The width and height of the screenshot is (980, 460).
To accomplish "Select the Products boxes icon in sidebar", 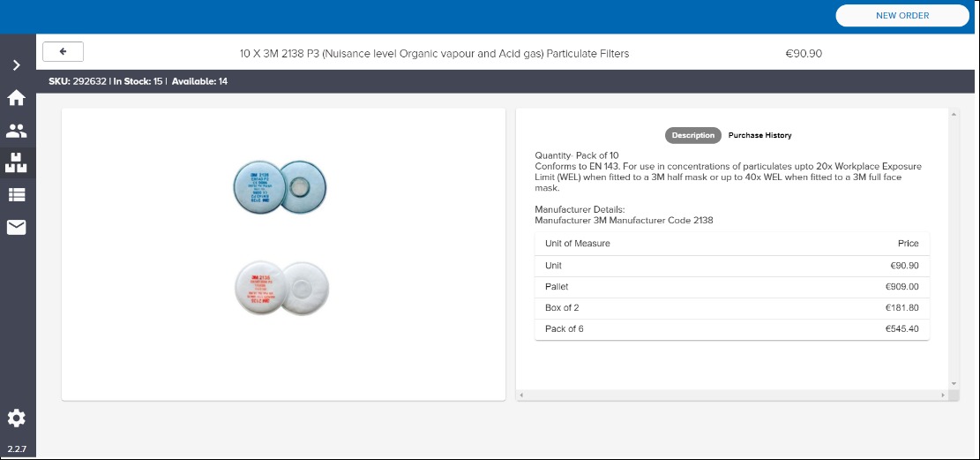I will (x=17, y=162).
